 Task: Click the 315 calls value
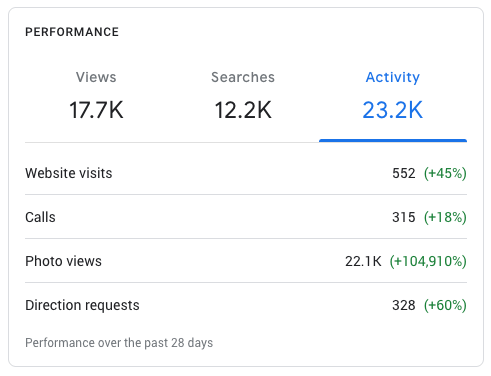(x=404, y=217)
